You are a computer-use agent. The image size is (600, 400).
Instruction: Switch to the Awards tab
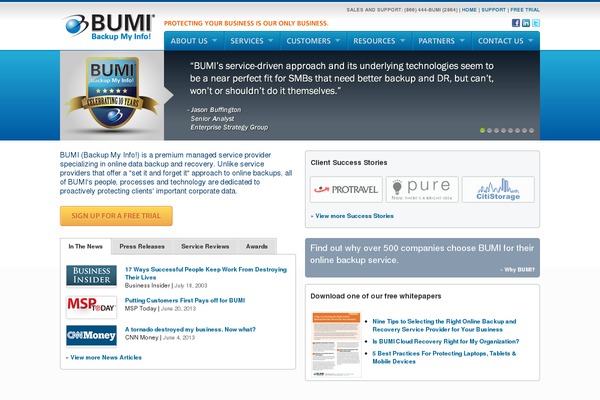pos(257,247)
